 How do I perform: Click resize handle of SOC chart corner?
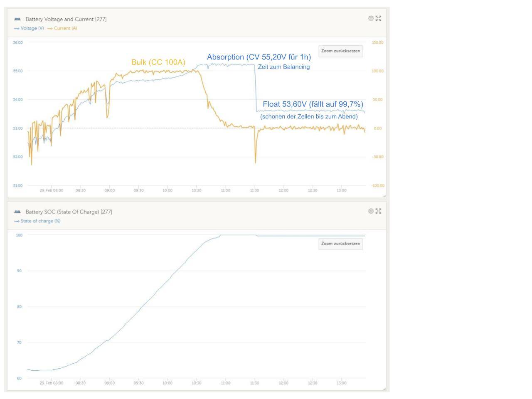(384, 389)
